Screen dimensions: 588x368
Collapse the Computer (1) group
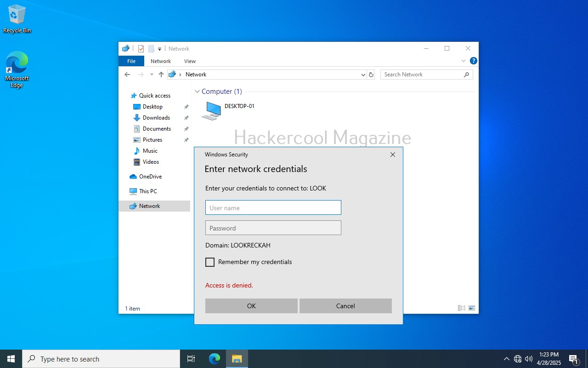pos(198,92)
